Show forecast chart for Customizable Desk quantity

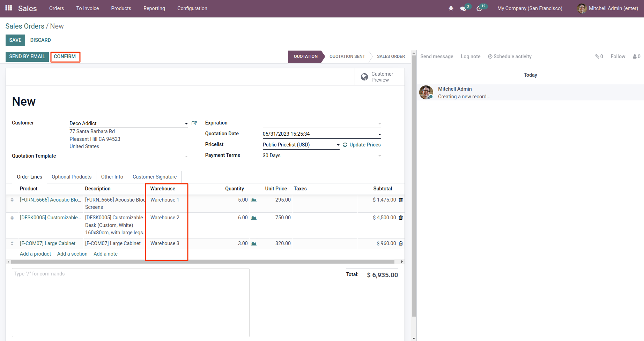(254, 218)
